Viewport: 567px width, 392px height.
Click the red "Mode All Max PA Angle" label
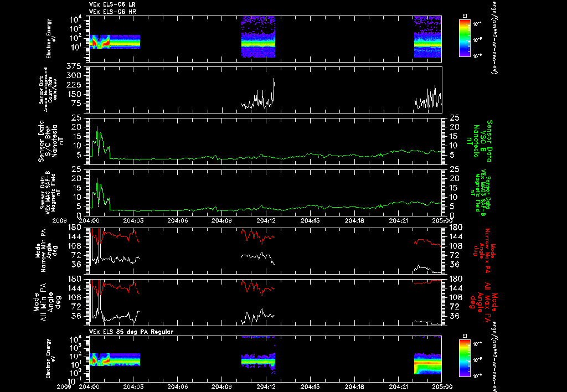(x=483, y=302)
